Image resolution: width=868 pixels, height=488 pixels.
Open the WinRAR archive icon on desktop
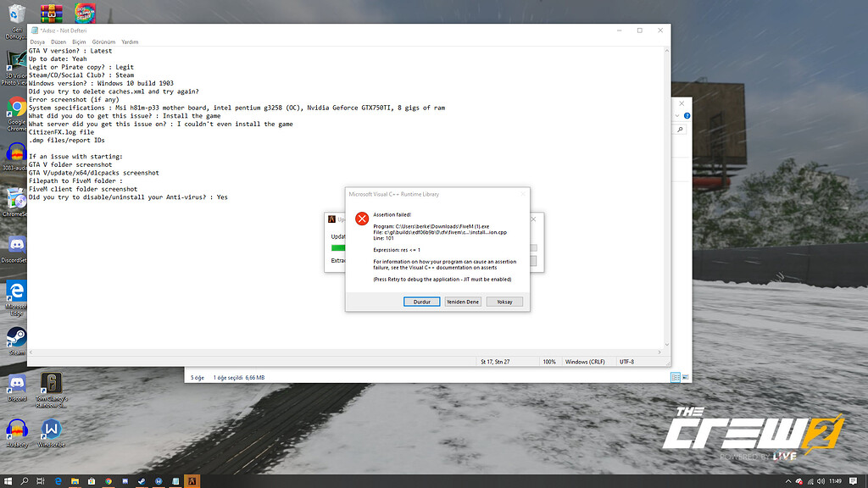(x=51, y=13)
